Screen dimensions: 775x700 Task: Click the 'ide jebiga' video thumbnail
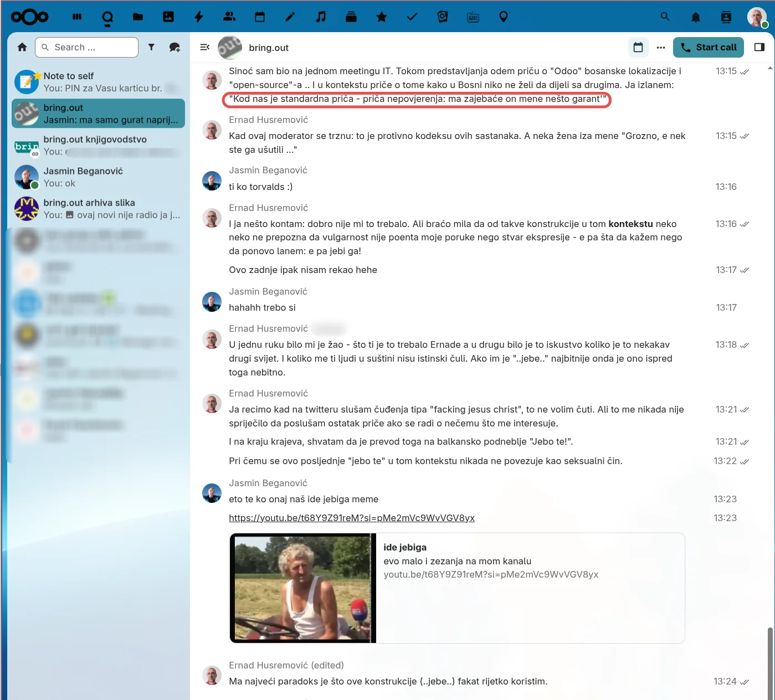click(x=302, y=588)
